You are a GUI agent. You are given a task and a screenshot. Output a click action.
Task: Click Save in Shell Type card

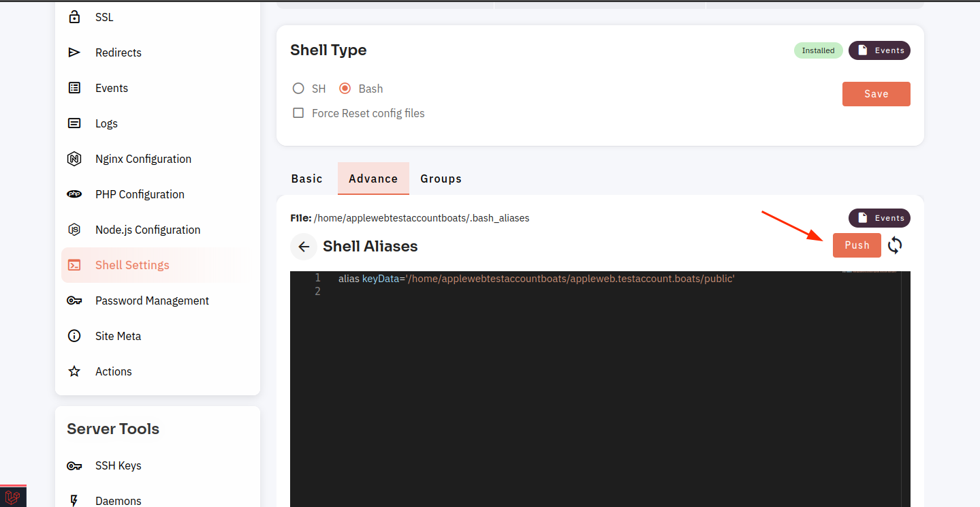click(x=876, y=94)
